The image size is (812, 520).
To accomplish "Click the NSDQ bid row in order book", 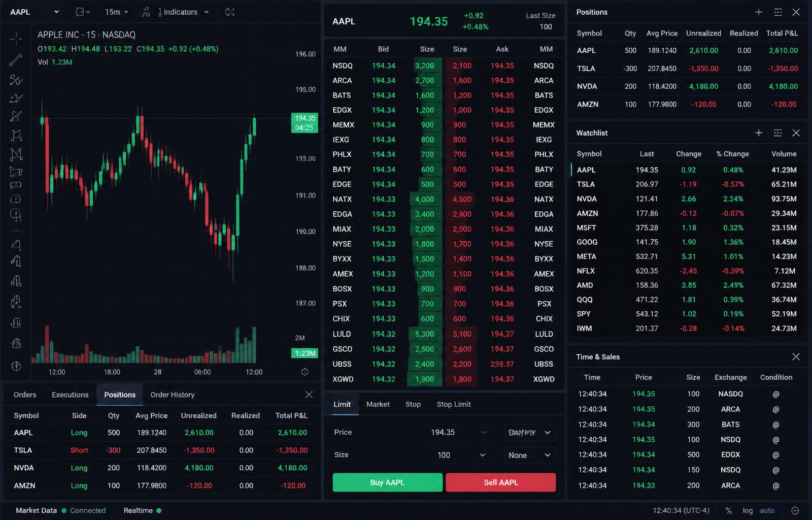I will pyautogui.click(x=383, y=66).
